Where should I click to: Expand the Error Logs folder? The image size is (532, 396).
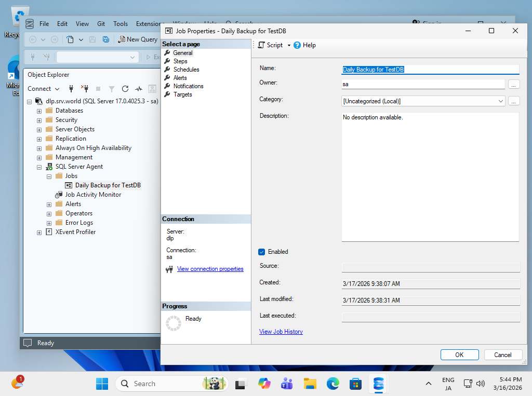[49, 223]
